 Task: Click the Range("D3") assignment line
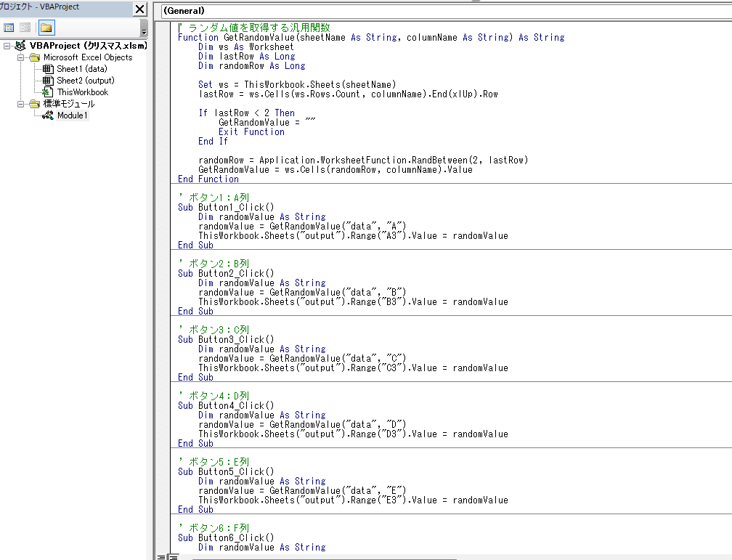pos(354,434)
